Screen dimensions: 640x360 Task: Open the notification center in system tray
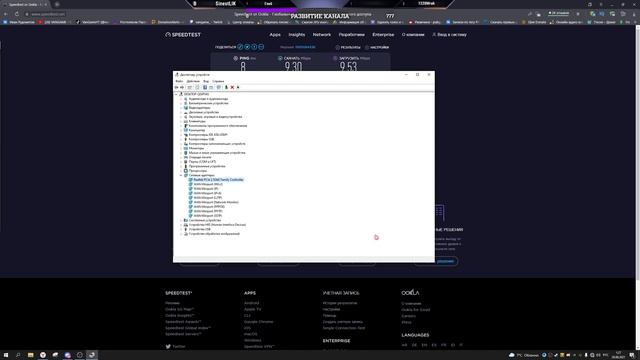[631, 355]
